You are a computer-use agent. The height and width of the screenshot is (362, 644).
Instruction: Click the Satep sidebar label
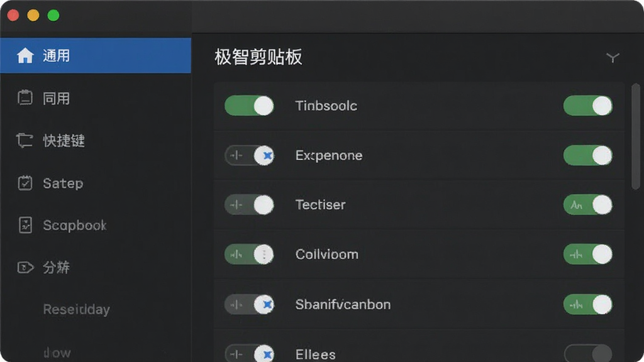(x=63, y=183)
